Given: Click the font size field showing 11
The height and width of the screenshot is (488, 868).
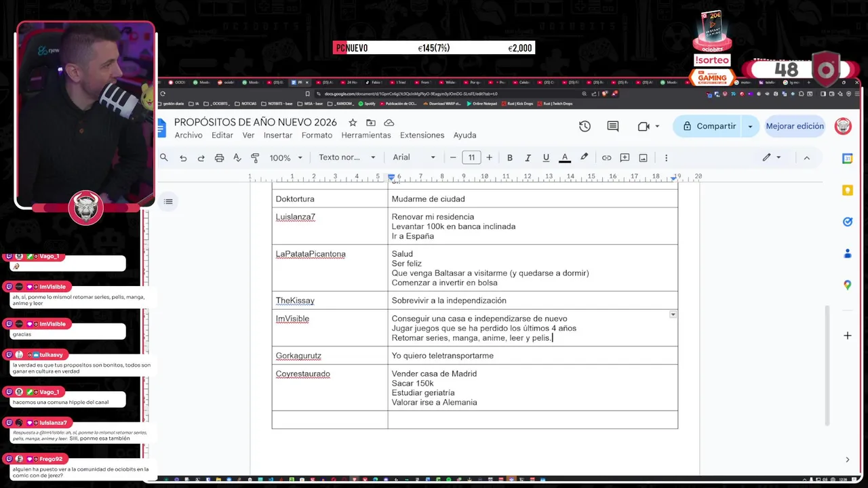Looking at the screenshot, I should [x=471, y=158].
